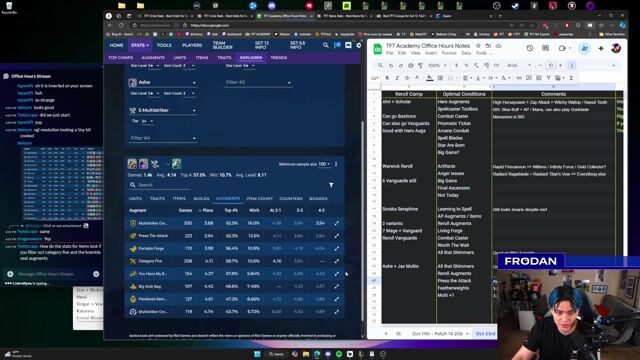The width and height of the screenshot is (640, 360).
Task: Toggle bold formatting in the Sheets toolbar
Action: 387,78
